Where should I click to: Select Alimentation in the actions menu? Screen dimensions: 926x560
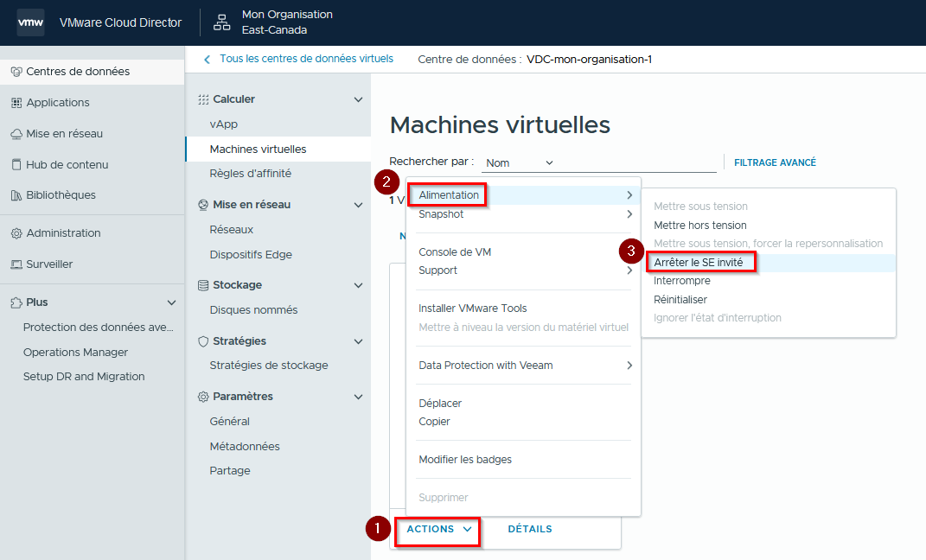[x=449, y=194]
